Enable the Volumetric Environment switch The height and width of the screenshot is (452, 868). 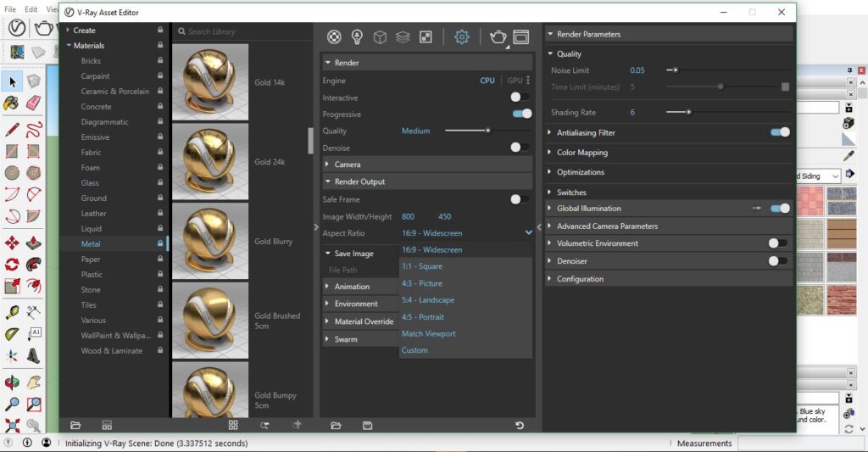click(778, 243)
